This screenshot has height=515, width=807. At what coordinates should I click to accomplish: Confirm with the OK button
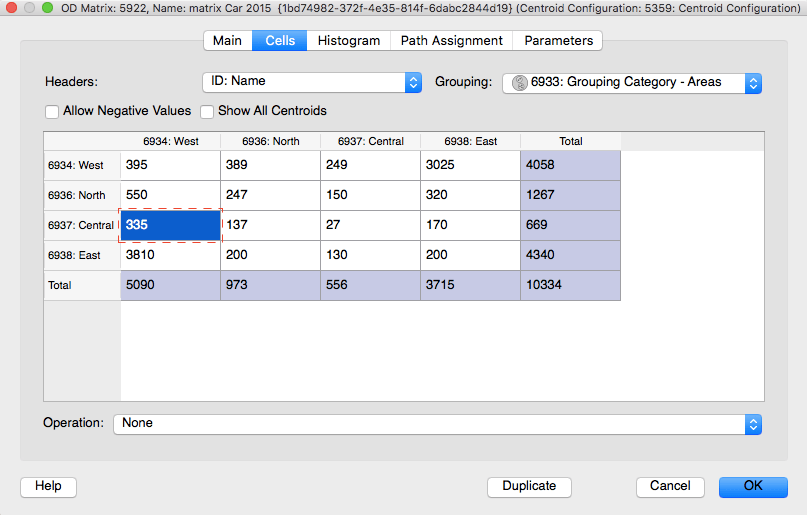[x=753, y=487]
